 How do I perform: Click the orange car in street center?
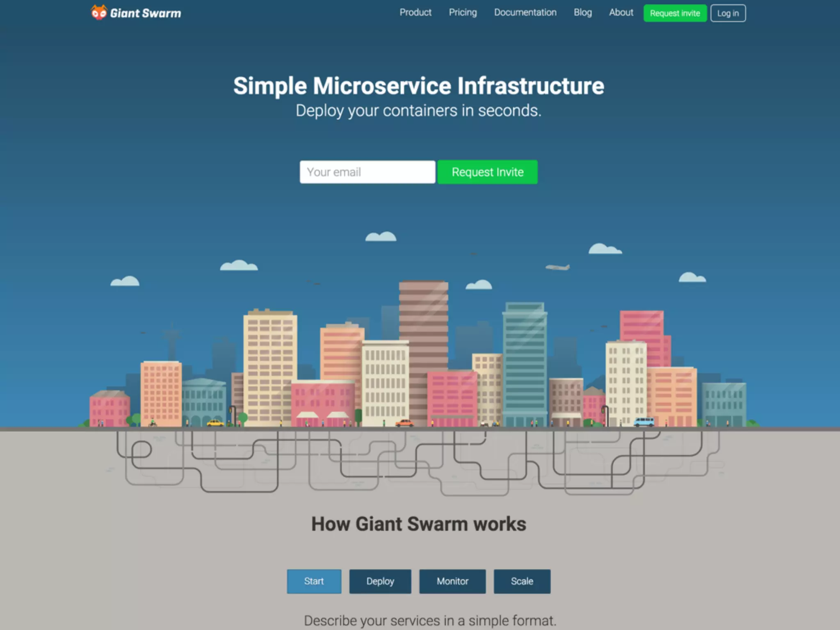[x=404, y=423]
